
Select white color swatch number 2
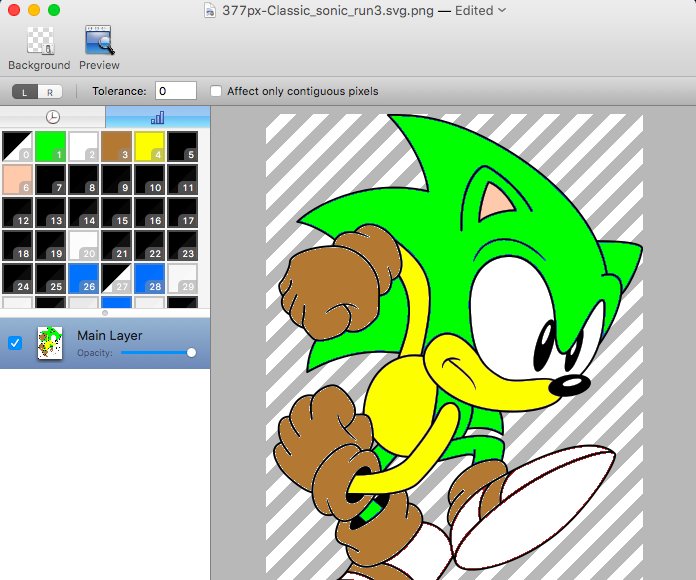[x=83, y=146]
